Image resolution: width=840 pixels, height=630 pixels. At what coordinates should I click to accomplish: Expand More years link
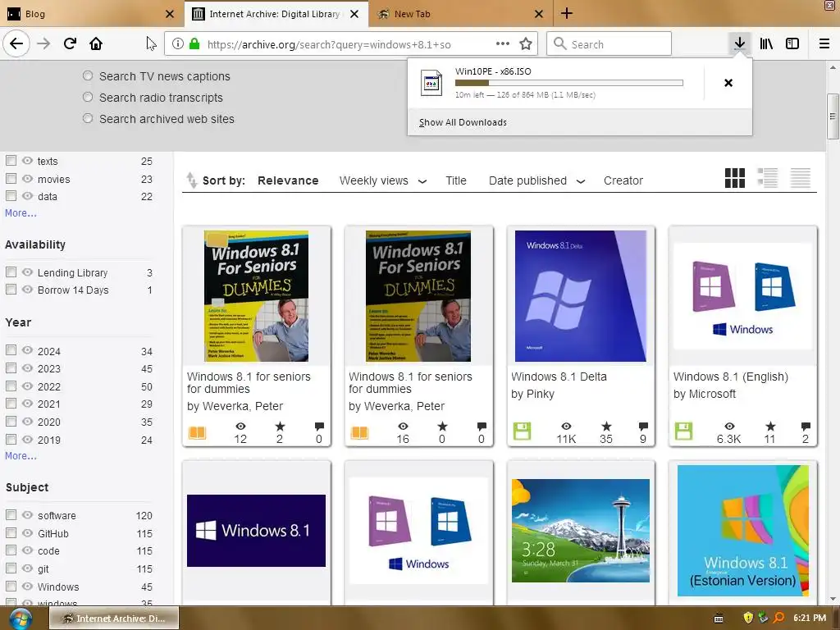coord(21,455)
